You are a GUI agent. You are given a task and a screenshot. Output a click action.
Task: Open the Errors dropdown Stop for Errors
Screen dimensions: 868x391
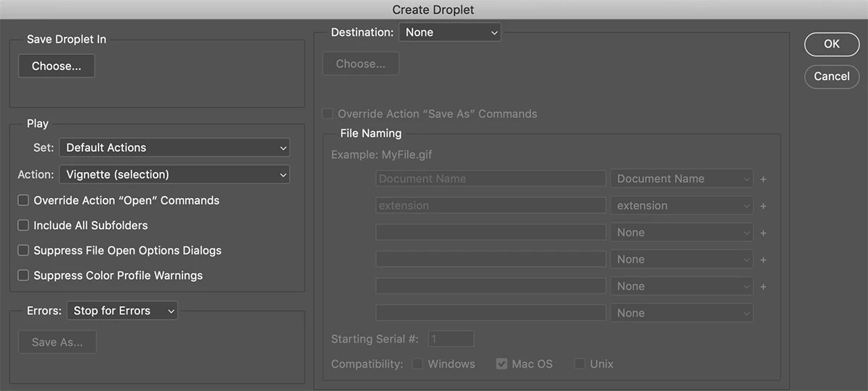tap(122, 311)
